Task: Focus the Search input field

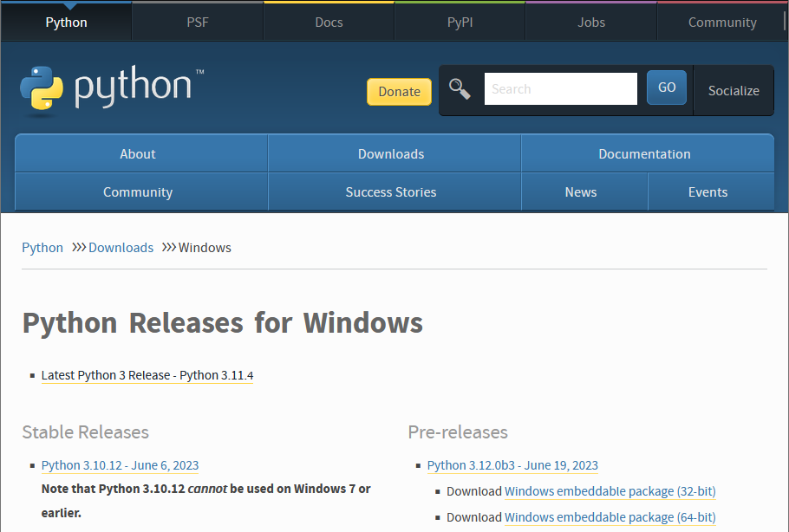Action: tap(560, 89)
